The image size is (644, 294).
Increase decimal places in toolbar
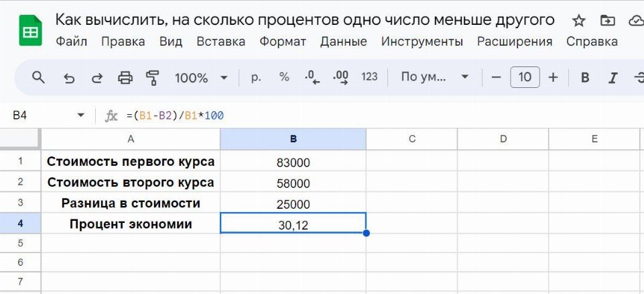click(340, 77)
